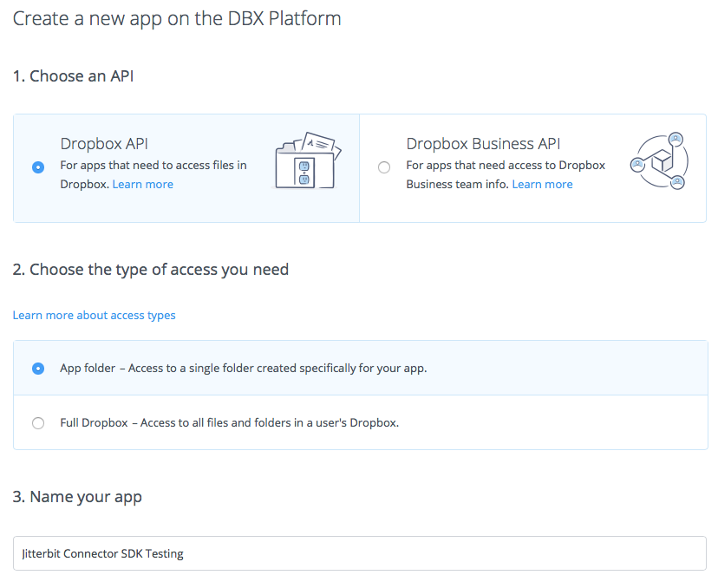This screenshot has height=588, width=718.
Task: Choose the Dropbox Business API radio button
Action: pyautogui.click(x=384, y=167)
